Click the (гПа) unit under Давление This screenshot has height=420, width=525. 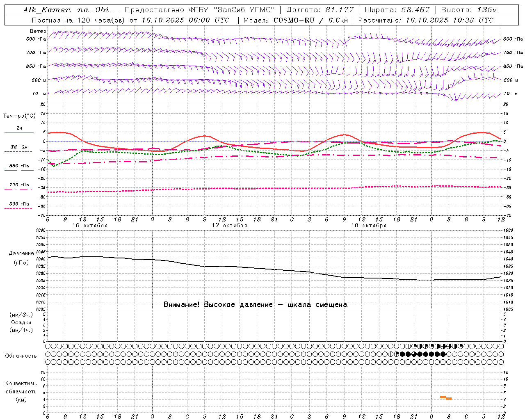pos(21,262)
